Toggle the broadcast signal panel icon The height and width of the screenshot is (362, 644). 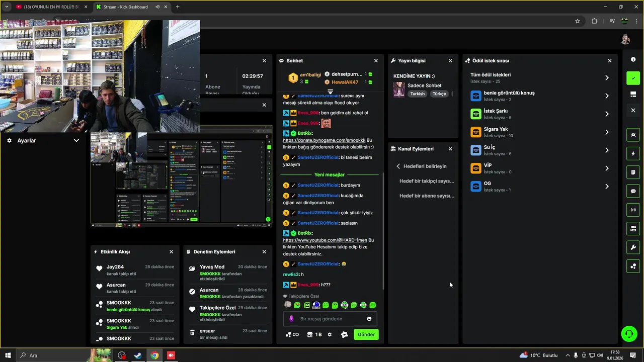click(x=633, y=210)
